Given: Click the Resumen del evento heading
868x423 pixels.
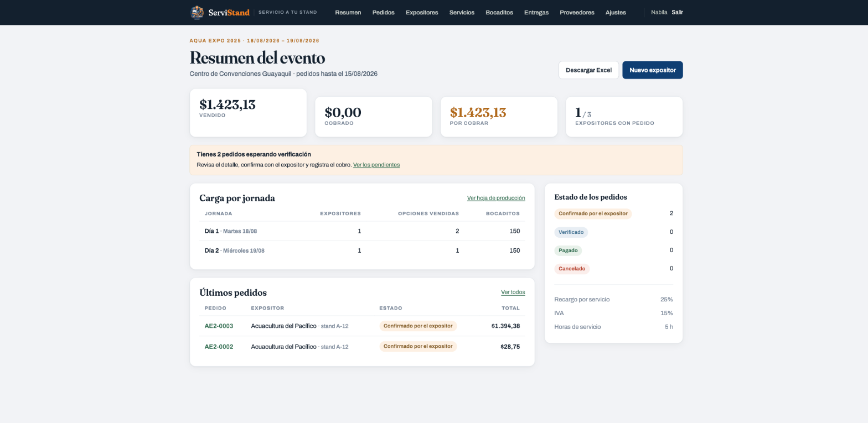Looking at the screenshot, I should tap(257, 58).
